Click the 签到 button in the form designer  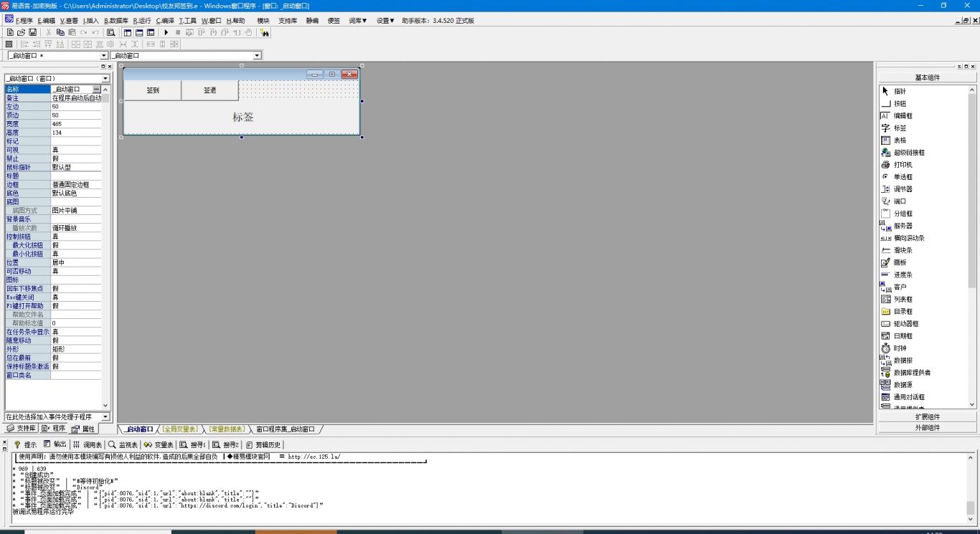click(x=153, y=90)
